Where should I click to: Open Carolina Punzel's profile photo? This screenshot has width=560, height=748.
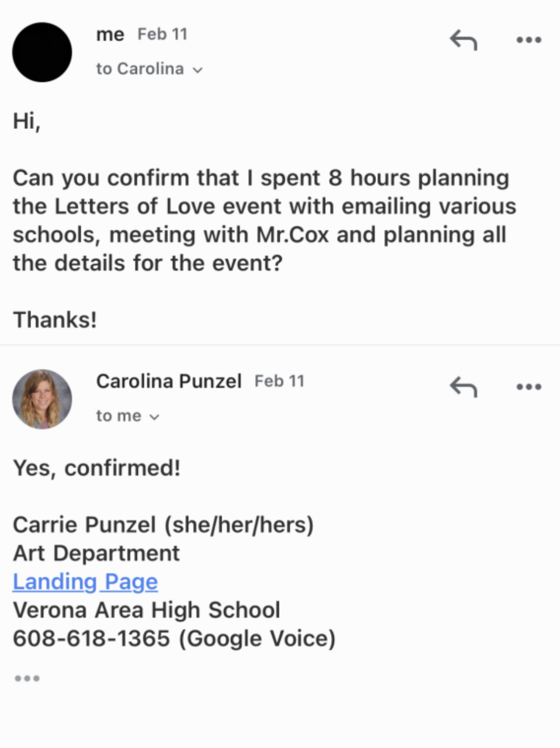point(42,399)
